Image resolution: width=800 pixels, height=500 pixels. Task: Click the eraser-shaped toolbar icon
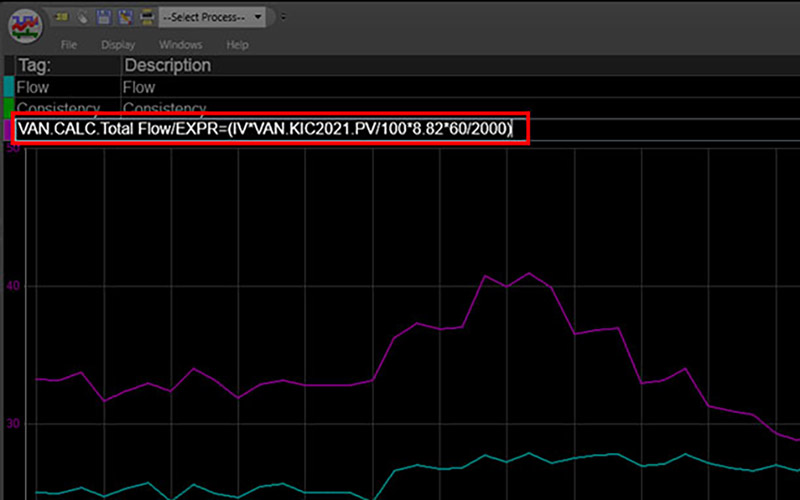coord(83,17)
